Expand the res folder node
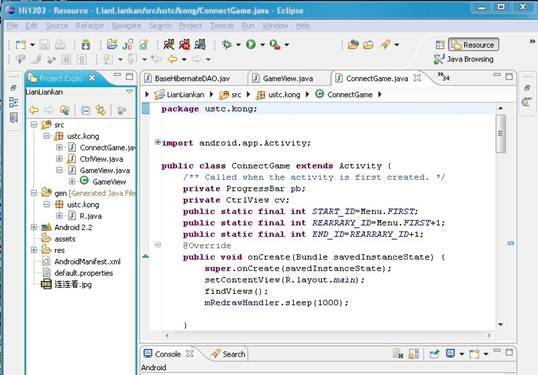 pyautogui.click(x=34, y=250)
